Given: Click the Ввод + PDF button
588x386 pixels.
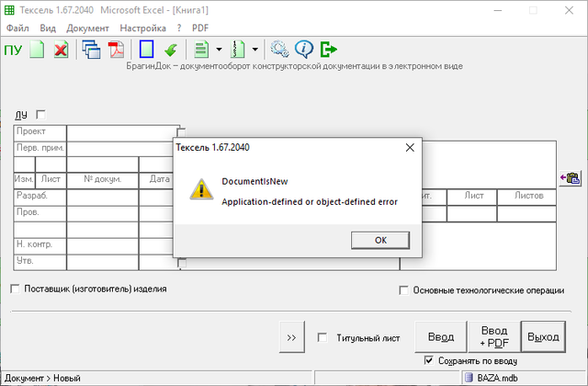Looking at the screenshot, I should coord(494,337).
